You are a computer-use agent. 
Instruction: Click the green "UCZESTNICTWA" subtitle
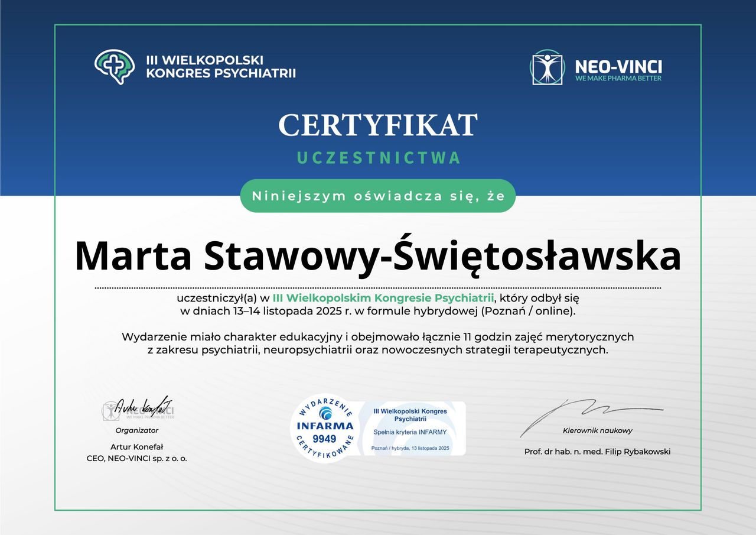point(378,158)
